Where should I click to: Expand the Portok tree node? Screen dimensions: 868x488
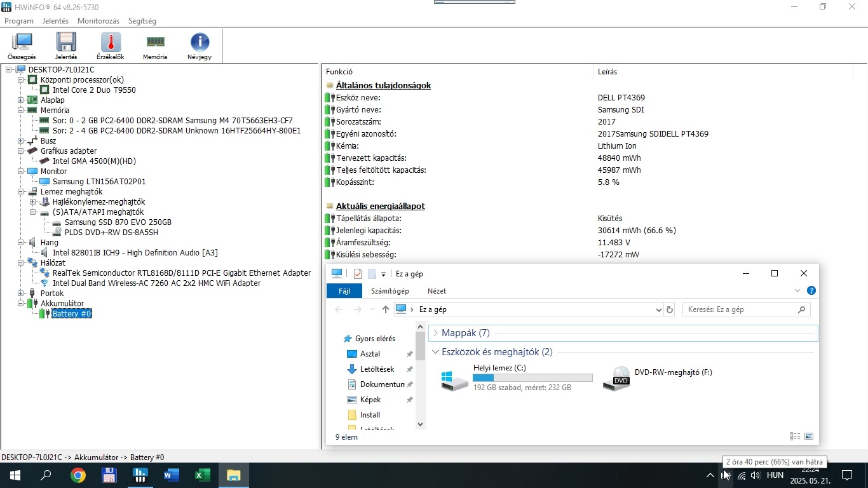click(20, 294)
